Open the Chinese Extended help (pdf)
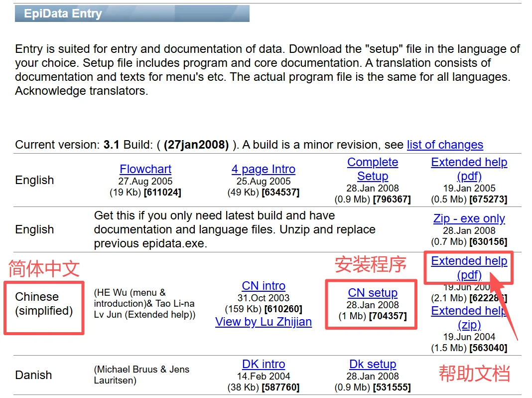Image resolution: width=532 pixels, height=398 pixels. (469, 267)
